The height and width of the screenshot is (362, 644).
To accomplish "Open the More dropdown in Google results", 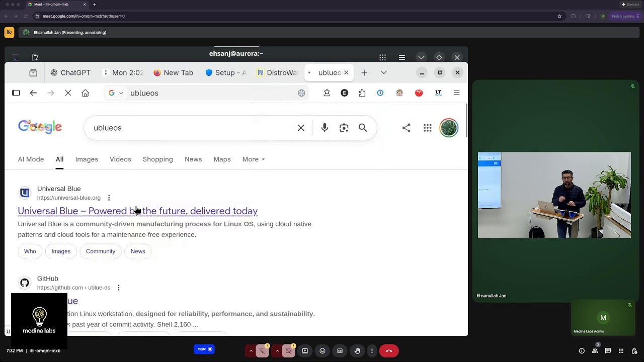I will (254, 159).
